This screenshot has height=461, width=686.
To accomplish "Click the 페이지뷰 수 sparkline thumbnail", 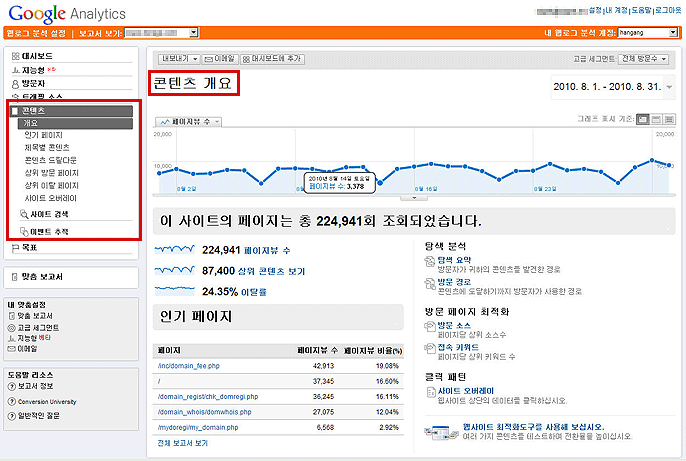I will (x=176, y=251).
